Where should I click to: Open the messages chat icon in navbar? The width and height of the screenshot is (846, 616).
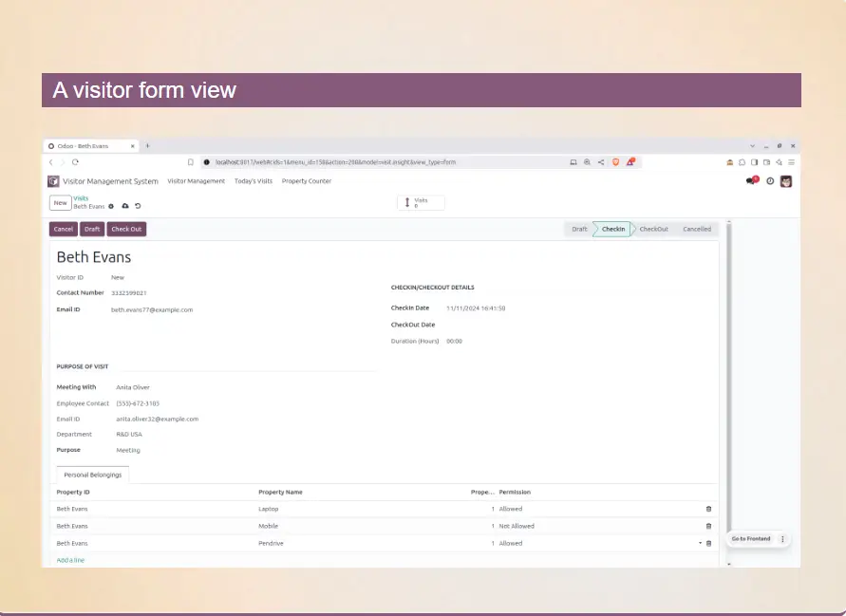(x=752, y=181)
